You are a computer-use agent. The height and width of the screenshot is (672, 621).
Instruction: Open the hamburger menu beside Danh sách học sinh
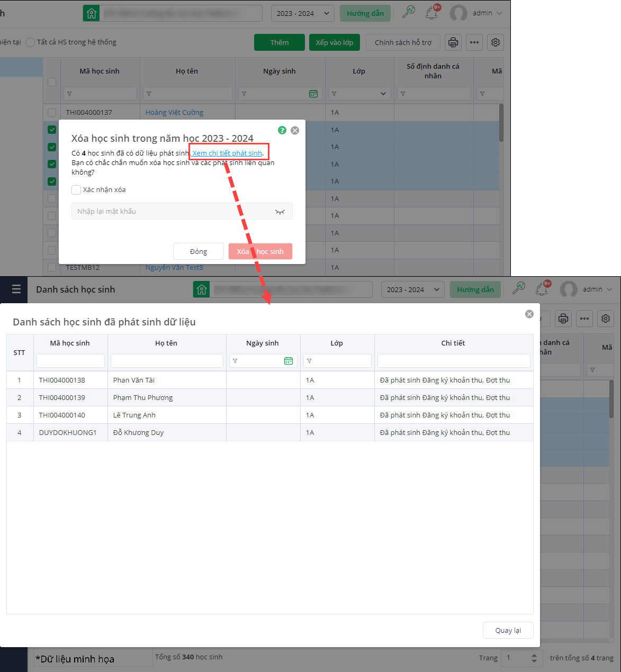pos(16,289)
